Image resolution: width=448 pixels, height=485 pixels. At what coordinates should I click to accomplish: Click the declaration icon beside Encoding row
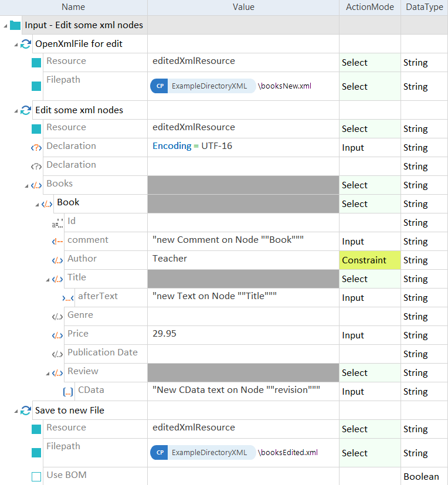[x=36, y=147]
